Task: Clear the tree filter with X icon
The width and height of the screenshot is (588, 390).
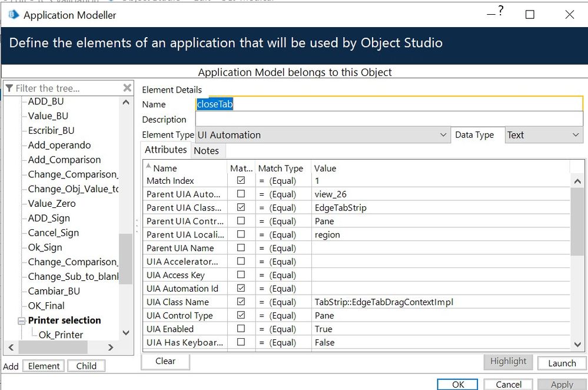Action: tap(127, 88)
